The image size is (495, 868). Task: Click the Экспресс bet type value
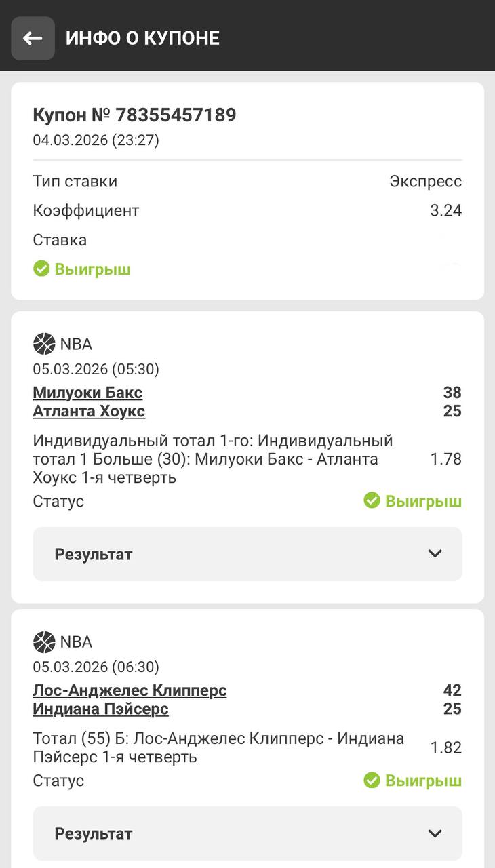[425, 181]
